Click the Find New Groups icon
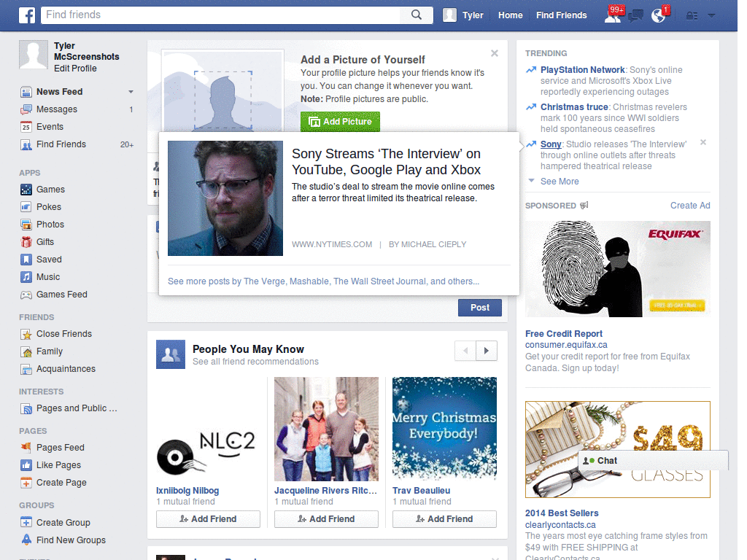The image size is (747, 560). (26, 540)
